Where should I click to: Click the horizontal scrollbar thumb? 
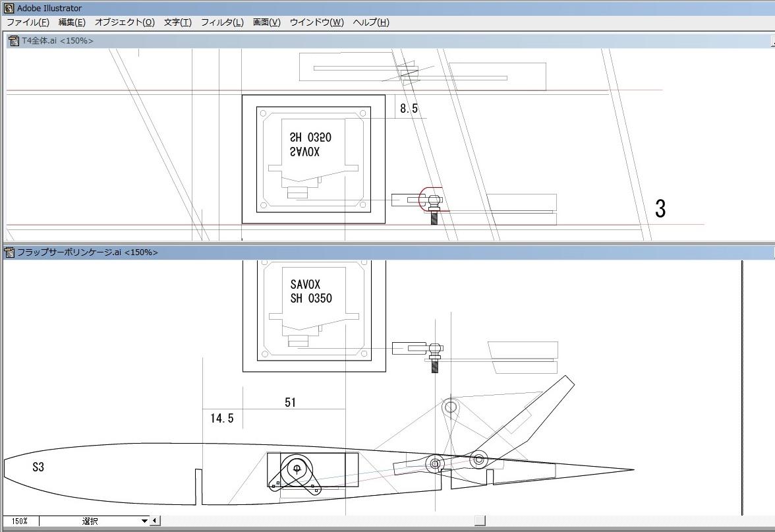480,521
